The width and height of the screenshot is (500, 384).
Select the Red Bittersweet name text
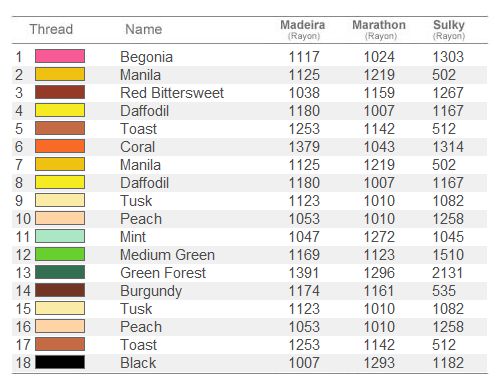point(172,93)
